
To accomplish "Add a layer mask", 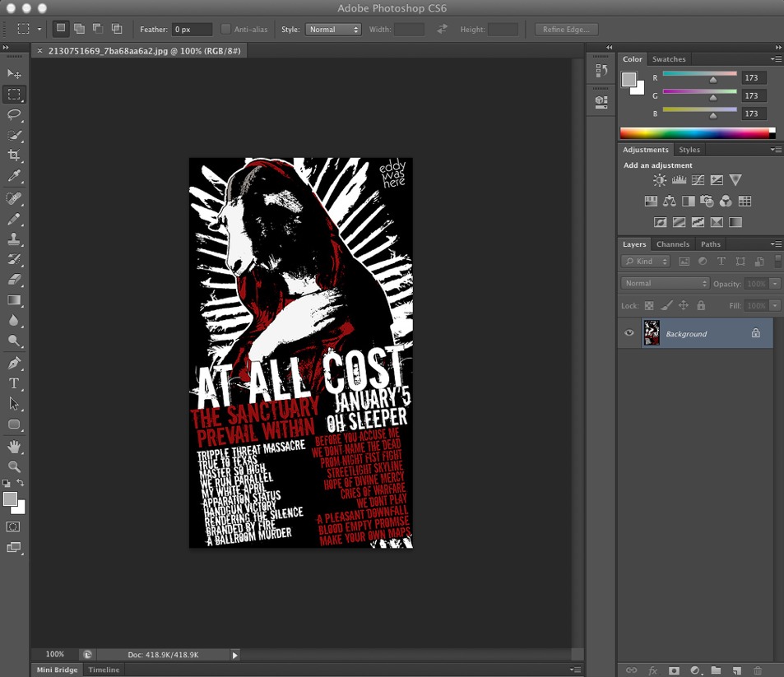I will click(674, 670).
